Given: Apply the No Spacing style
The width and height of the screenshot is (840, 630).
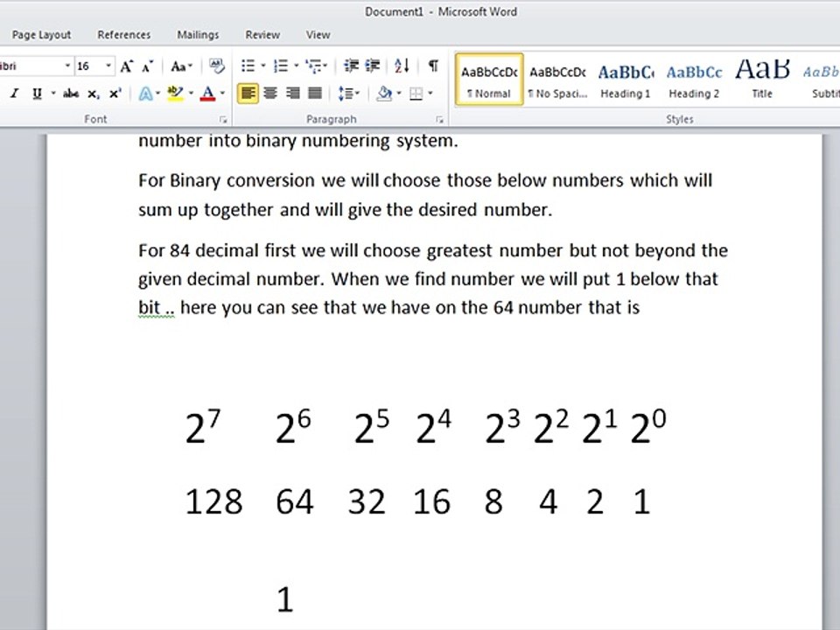Looking at the screenshot, I should 557,80.
